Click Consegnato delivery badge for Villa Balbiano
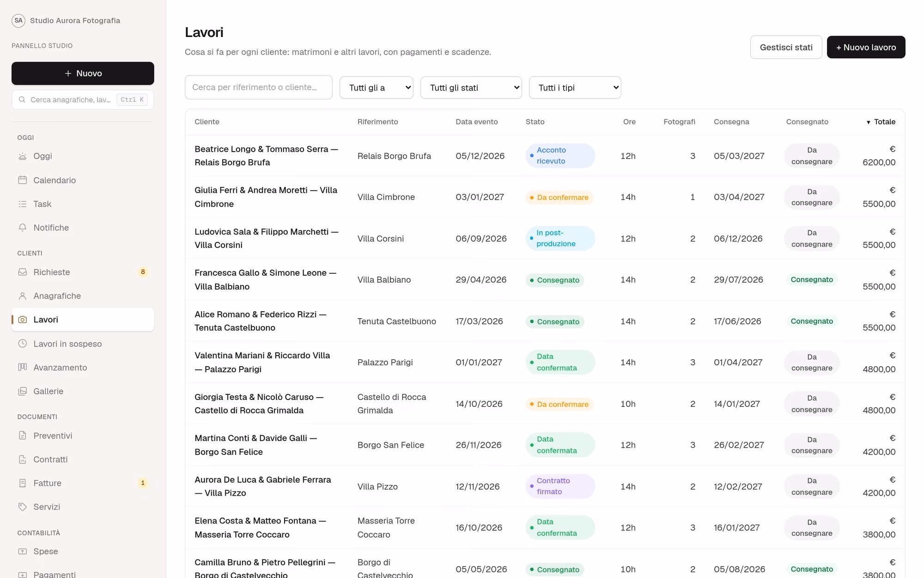Image resolution: width=924 pixels, height=578 pixels. tap(812, 280)
